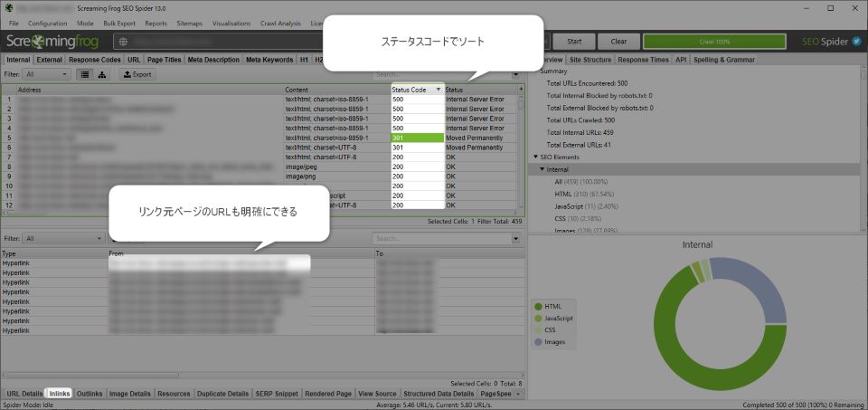868x410 pixels.
Task: Click the Crawl 100% progress bar
Action: (714, 41)
